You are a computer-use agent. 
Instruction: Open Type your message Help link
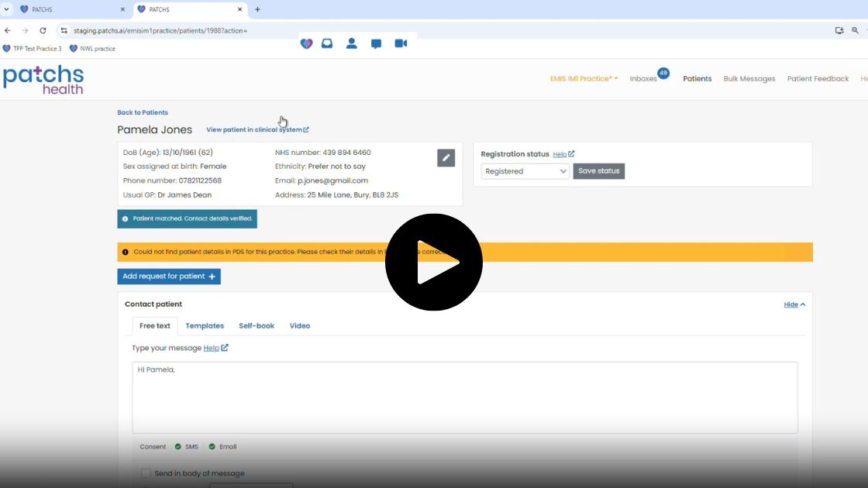pos(215,348)
